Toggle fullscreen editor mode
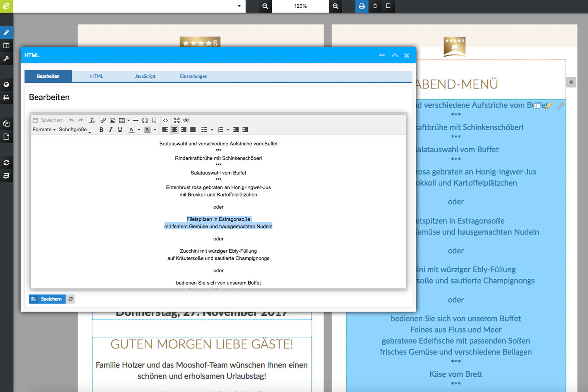 177,120
